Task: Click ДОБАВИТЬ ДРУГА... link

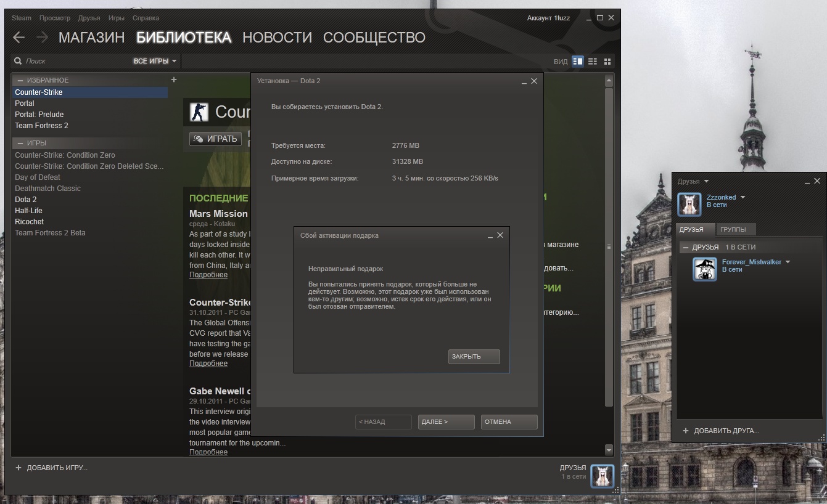Action: click(x=726, y=431)
